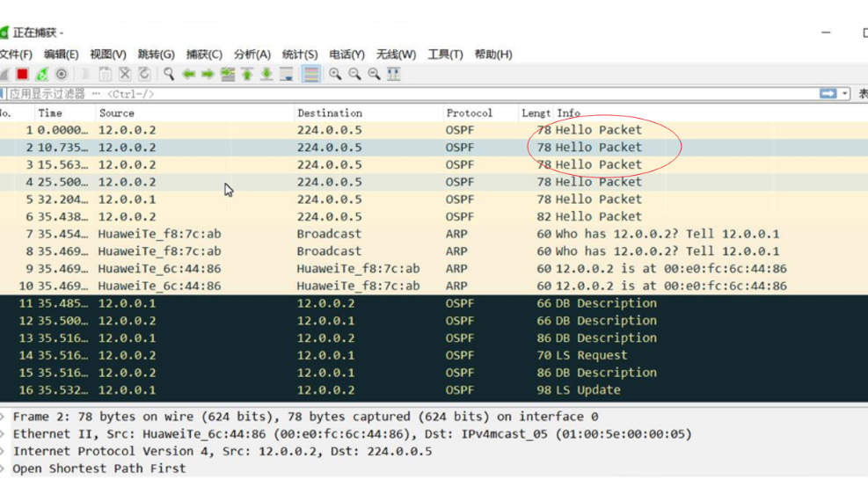Image resolution: width=868 pixels, height=501 pixels.
Task: Apply the display filter arrow button
Action: 828,94
